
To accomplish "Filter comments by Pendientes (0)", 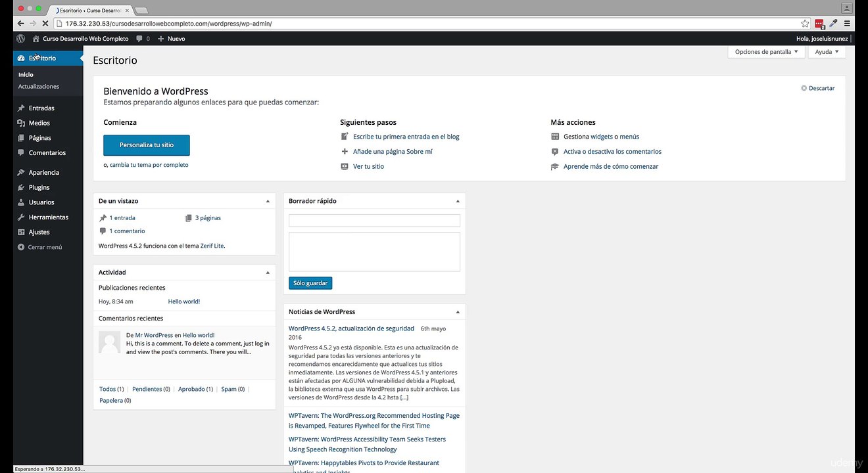I will tap(151, 389).
